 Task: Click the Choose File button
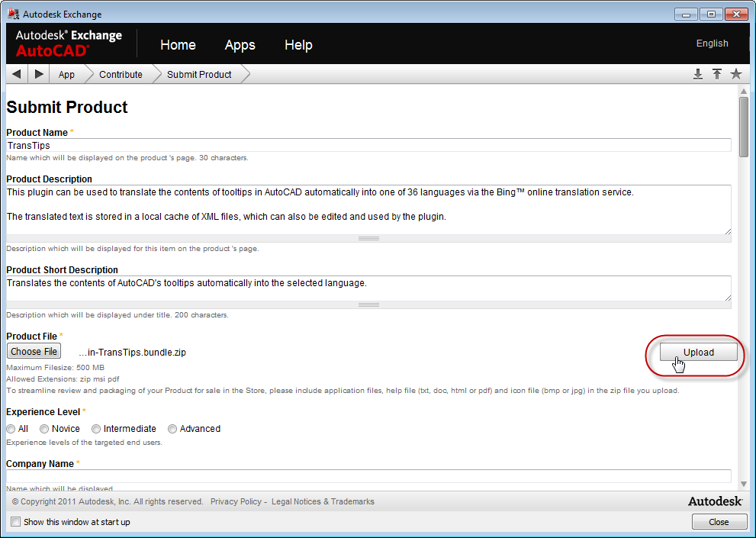34,351
